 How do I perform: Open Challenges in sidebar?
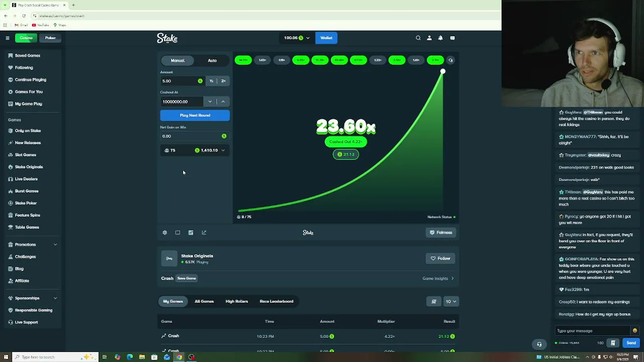25,256
